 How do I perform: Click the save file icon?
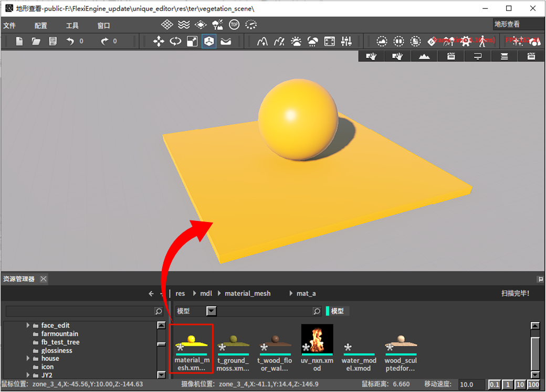(x=52, y=41)
